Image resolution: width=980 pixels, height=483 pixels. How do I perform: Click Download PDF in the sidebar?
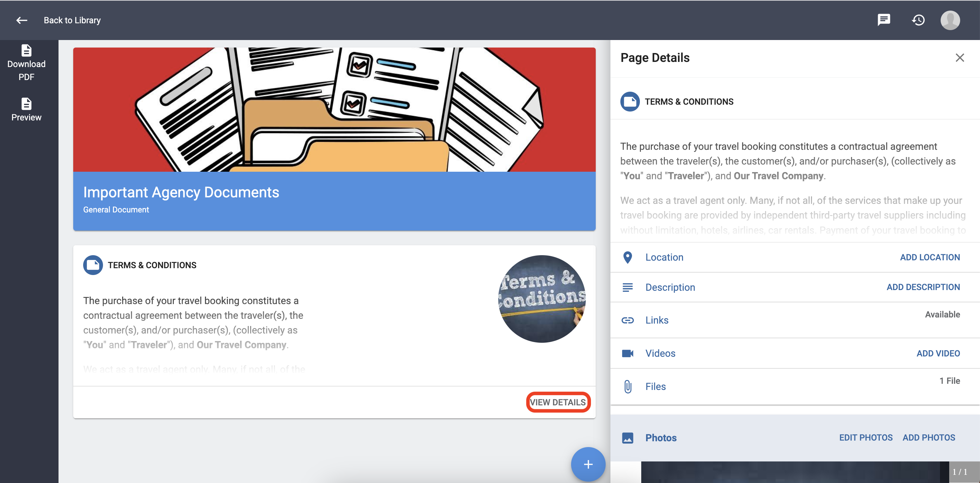point(26,63)
